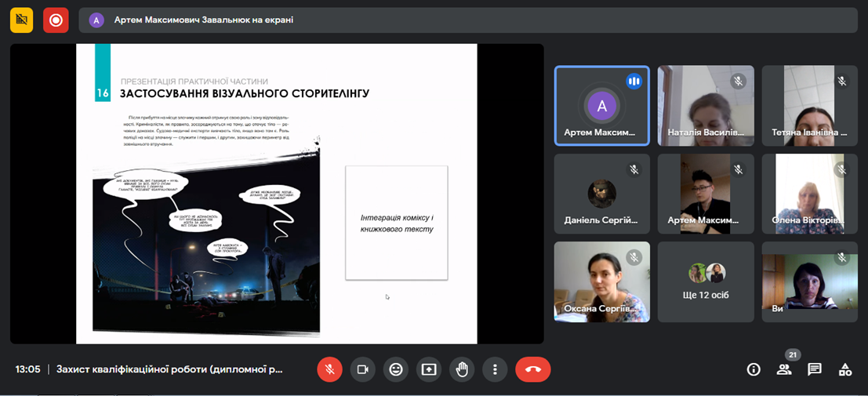The width and height of the screenshot is (868, 396).
Task: Click the muted mic icon on the Ви tile
Action: coord(842,257)
